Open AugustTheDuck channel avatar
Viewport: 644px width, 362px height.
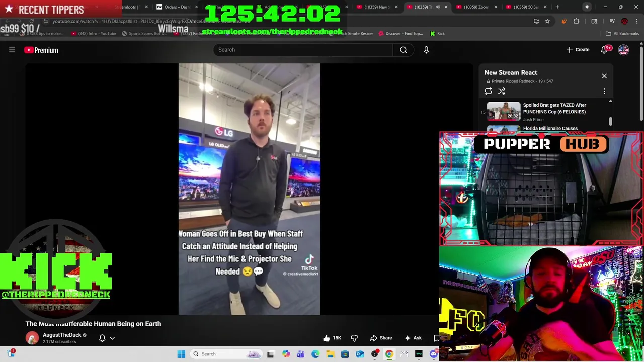(x=32, y=338)
